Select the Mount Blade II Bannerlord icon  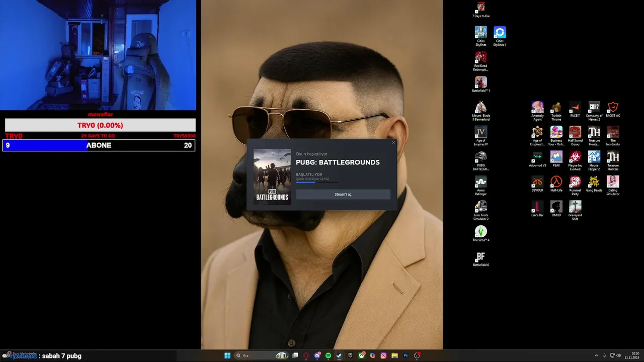click(481, 111)
